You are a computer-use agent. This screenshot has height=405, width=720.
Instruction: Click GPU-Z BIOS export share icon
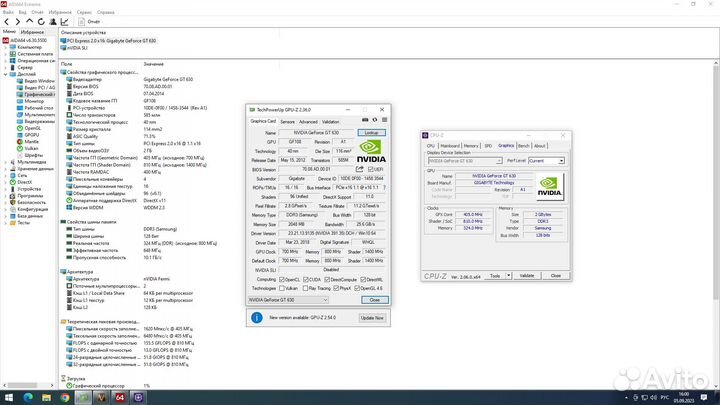click(x=360, y=169)
